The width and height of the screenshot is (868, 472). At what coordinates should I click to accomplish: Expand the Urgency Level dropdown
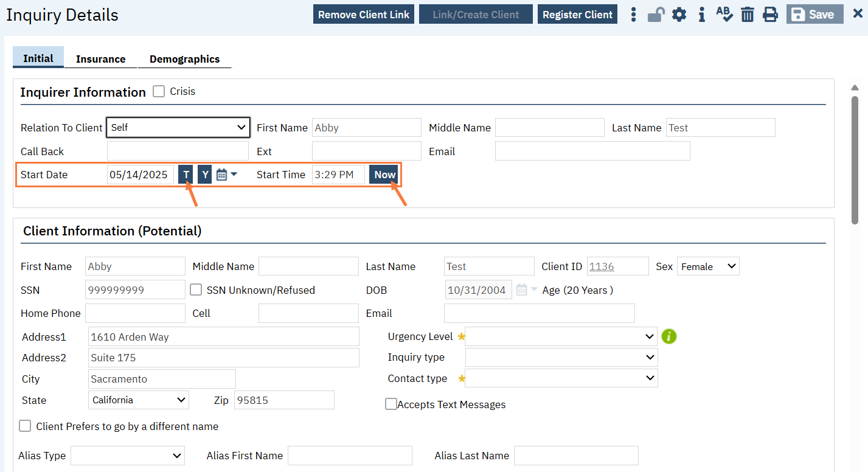click(x=561, y=336)
